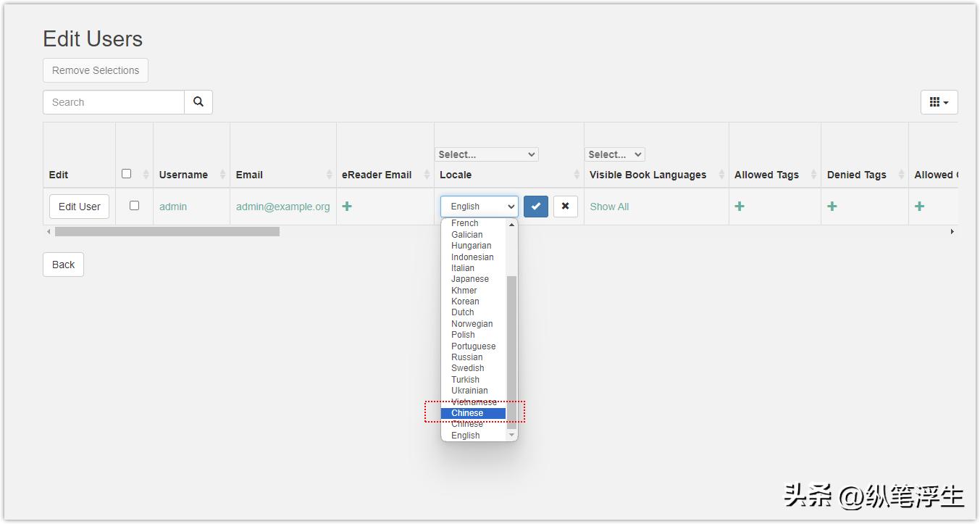Click the Edit User button
The width and height of the screenshot is (980, 524).
[x=80, y=207]
